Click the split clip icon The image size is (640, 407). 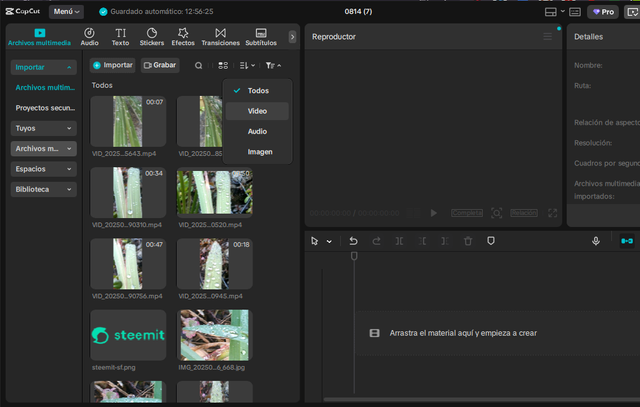(x=399, y=241)
